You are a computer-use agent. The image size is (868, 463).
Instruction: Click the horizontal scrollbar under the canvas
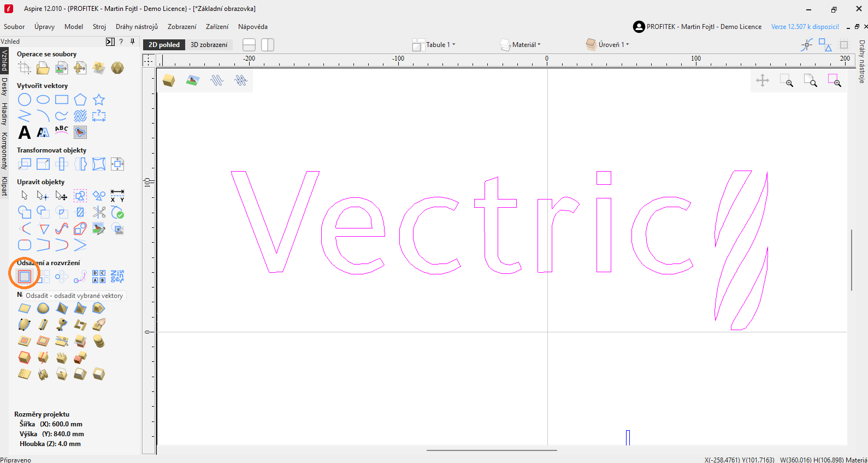(492, 450)
